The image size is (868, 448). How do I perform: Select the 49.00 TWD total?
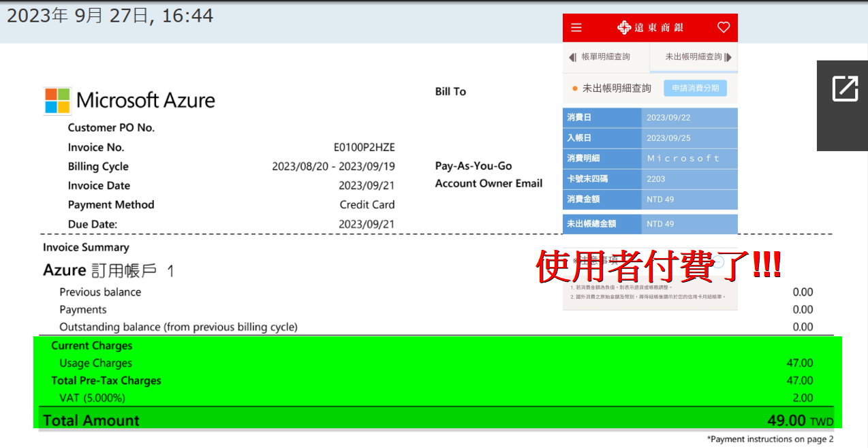800,421
